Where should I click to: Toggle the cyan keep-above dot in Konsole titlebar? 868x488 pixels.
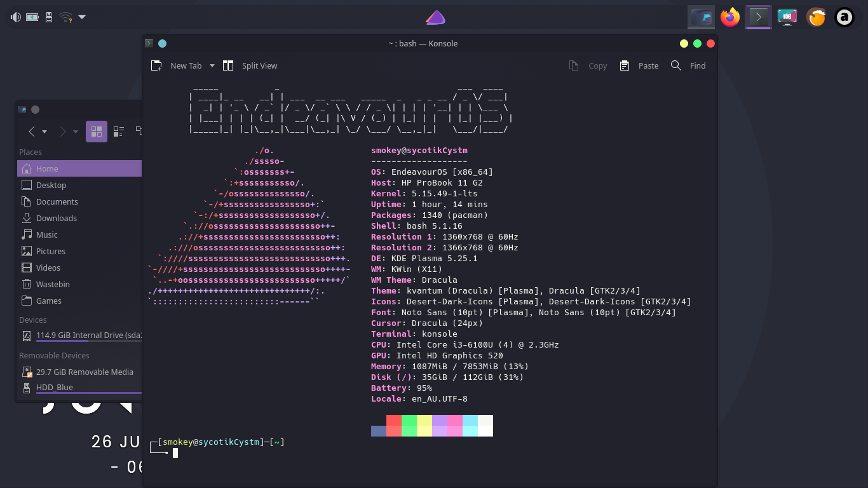tap(162, 43)
